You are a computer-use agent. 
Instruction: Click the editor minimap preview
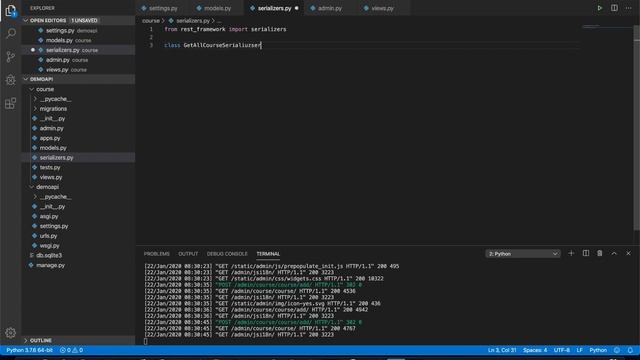607,27
